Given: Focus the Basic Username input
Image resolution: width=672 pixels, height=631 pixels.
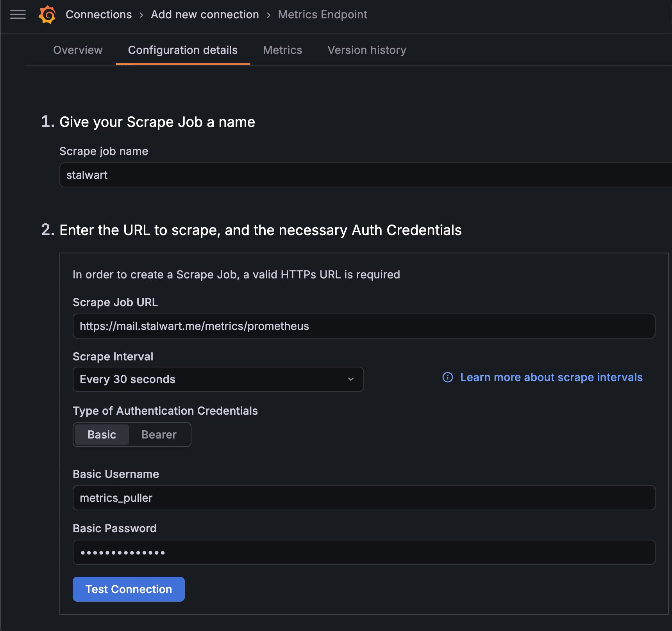Looking at the screenshot, I should [363, 498].
